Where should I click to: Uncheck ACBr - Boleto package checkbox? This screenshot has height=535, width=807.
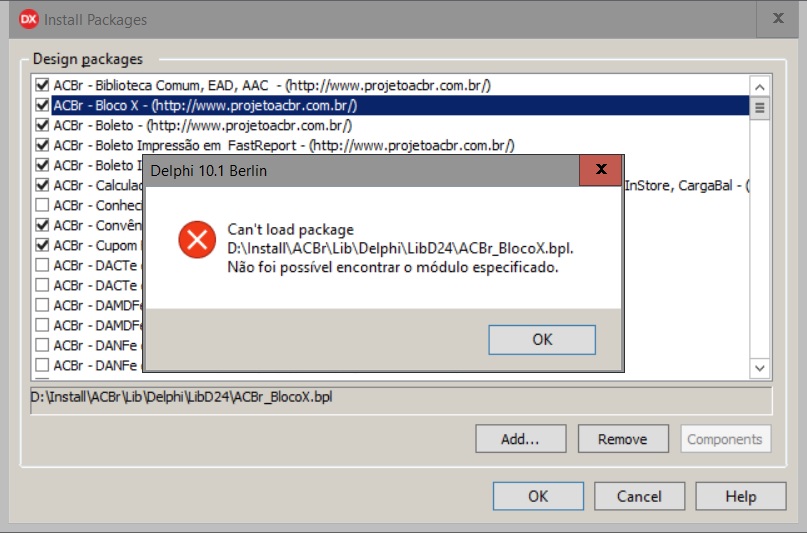(x=42, y=125)
